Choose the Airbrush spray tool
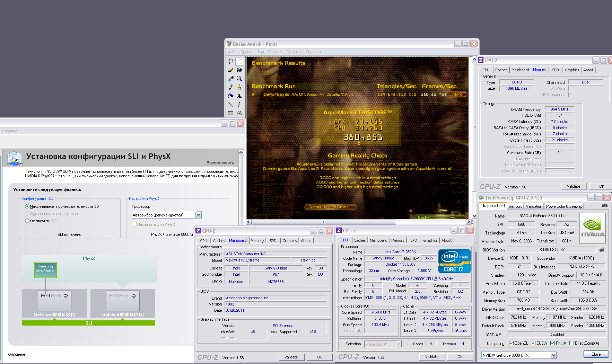 231,96
